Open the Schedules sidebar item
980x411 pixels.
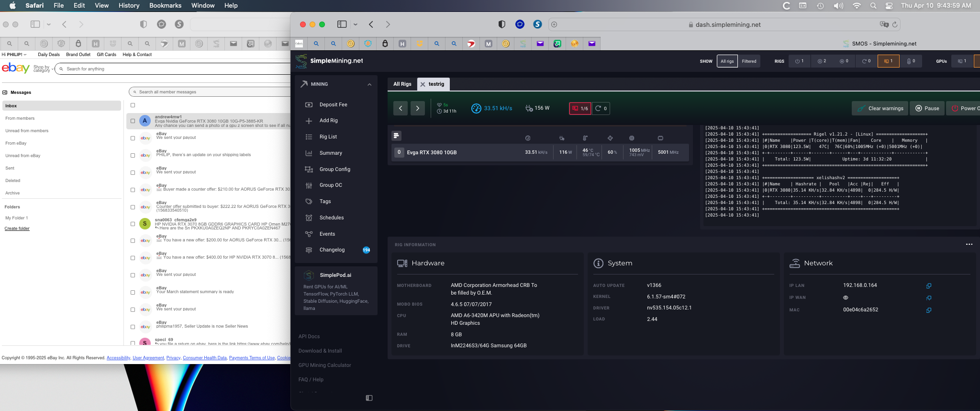tap(331, 217)
